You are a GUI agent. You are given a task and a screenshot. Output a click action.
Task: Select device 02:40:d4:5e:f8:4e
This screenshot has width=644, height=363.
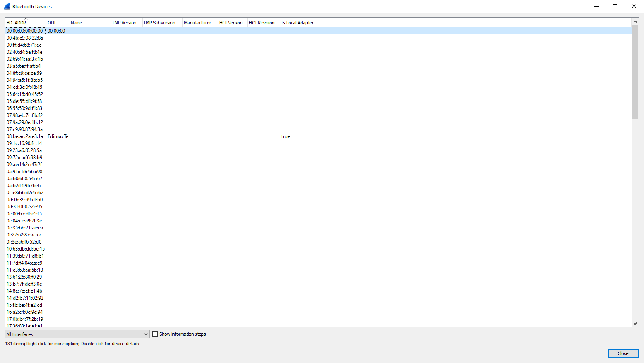[24, 52]
